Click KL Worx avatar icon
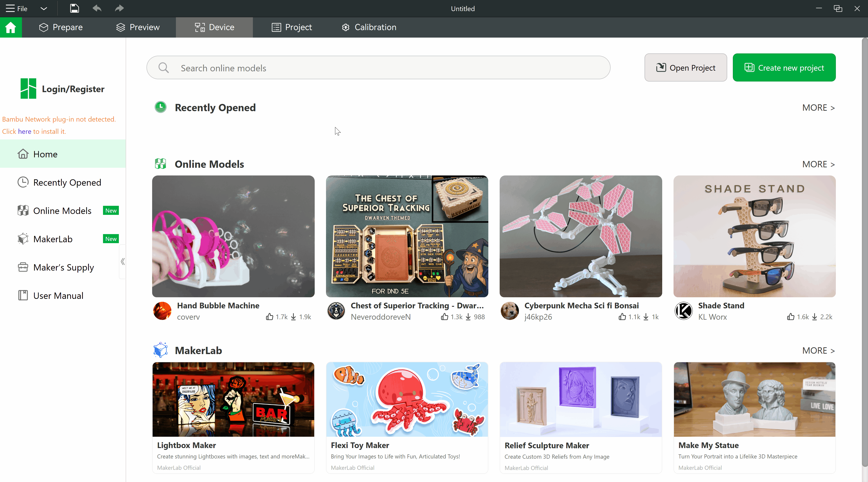Image resolution: width=868 pixels, height=482 pixels. pyautogui.click(x=684, y=311)
